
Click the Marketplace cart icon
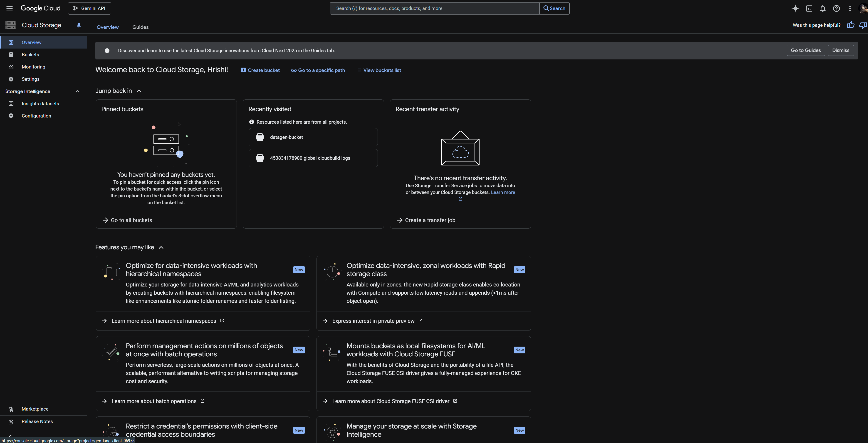(x=11, y=409)
